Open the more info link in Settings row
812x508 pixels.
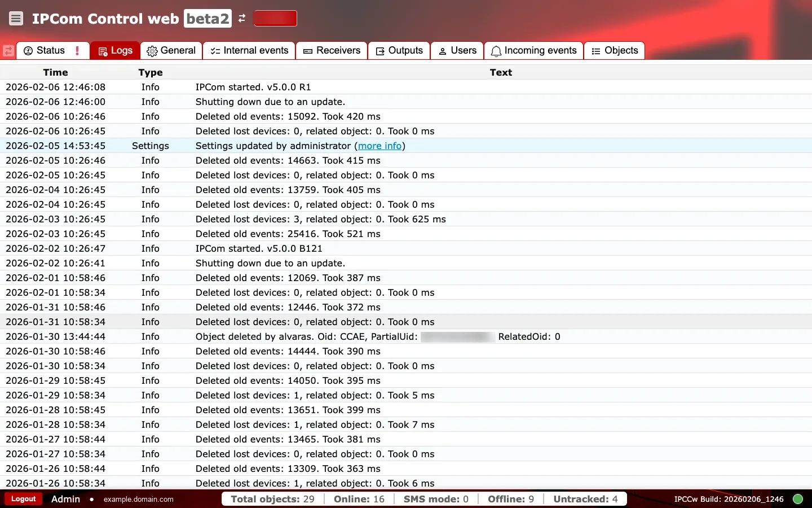380,146
